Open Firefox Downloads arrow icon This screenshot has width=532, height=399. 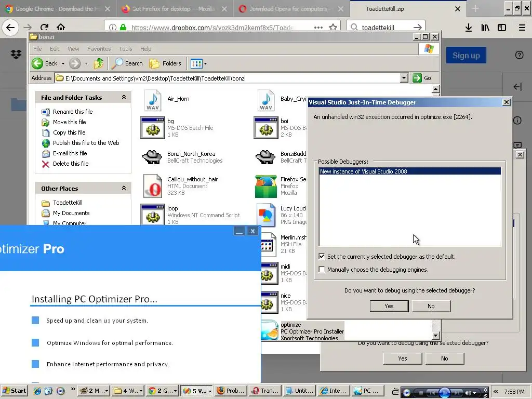(469, 28)
